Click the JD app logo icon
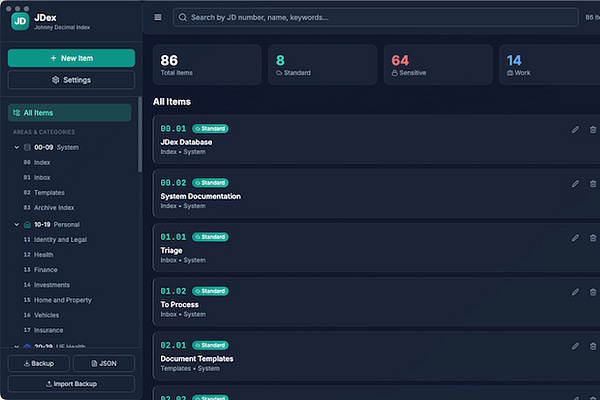The image size is (600, 400). pyautogui.click(x=20, y=21)
